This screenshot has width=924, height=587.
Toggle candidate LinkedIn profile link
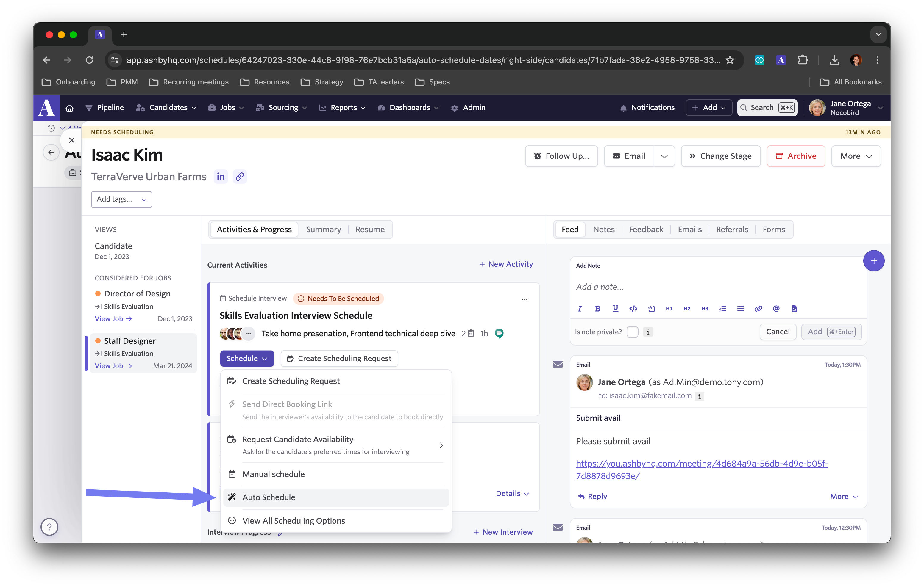(x=221, y=176)
